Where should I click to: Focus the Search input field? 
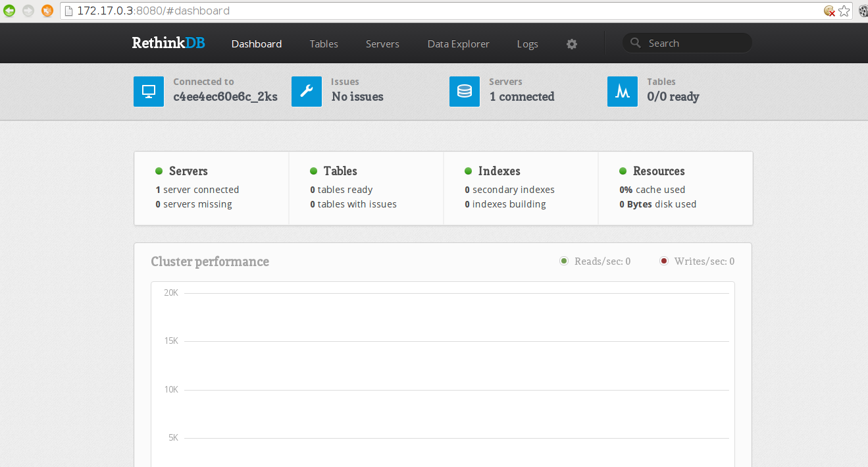click(x=694, y=43)
